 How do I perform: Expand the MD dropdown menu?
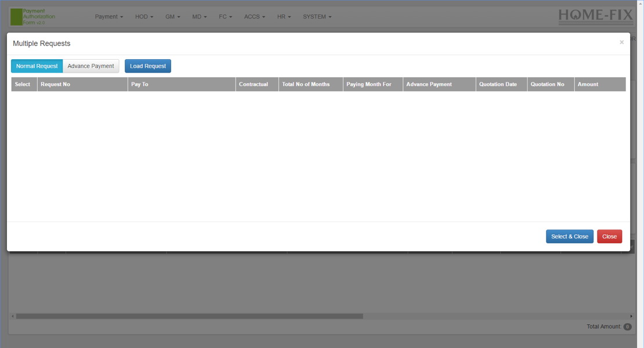[x=199, y=16]
